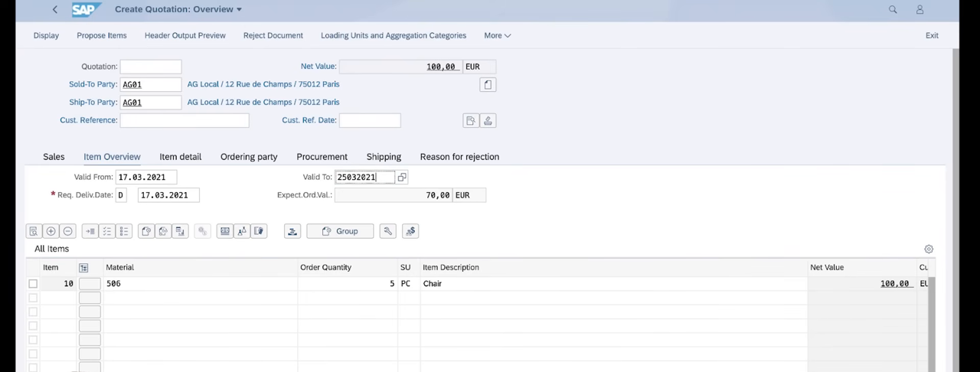This screenshot has height=372, width=980.
Task: Click the position item arrow-list icon
Action: pos(90,231)
